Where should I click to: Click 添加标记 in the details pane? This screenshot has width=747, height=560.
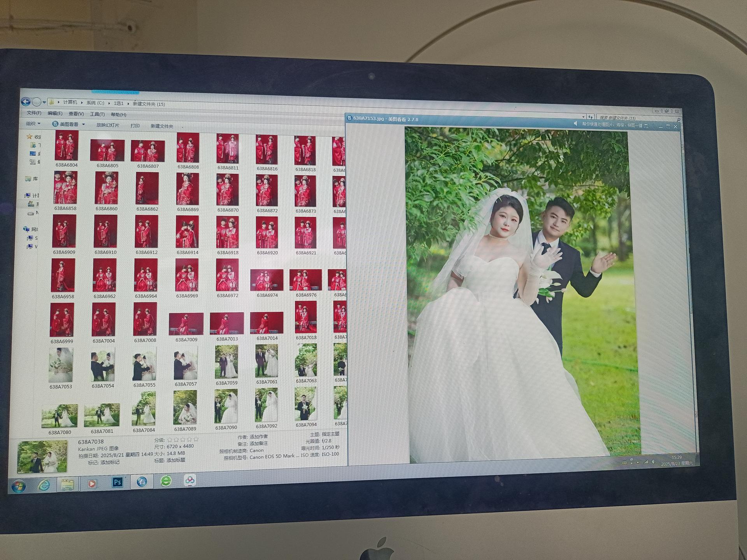(x=110, y=462)
